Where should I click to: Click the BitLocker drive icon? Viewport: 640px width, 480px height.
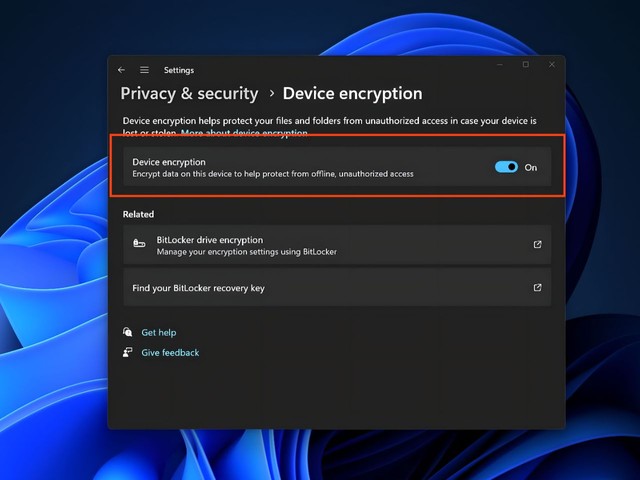(x=139, y=245)
